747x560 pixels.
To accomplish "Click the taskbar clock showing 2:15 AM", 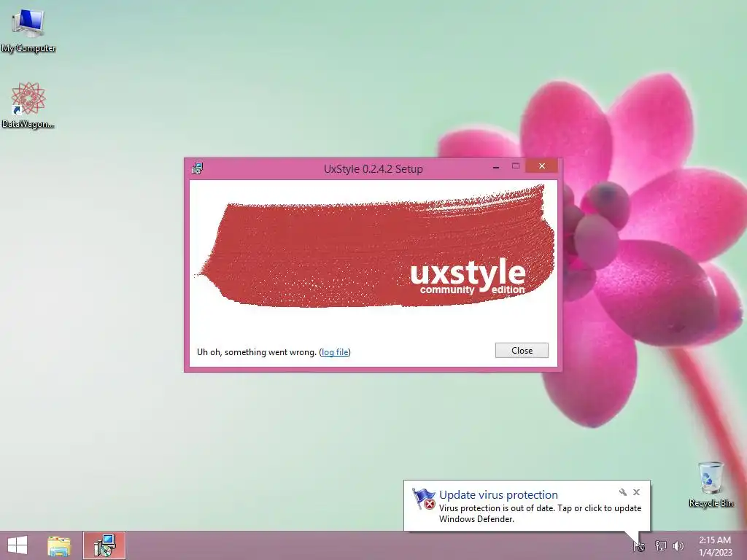I will pos(715,545).
